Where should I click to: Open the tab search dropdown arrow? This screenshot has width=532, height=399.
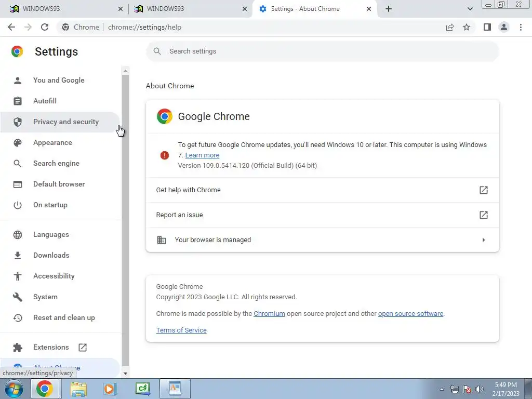click(470, 9)
